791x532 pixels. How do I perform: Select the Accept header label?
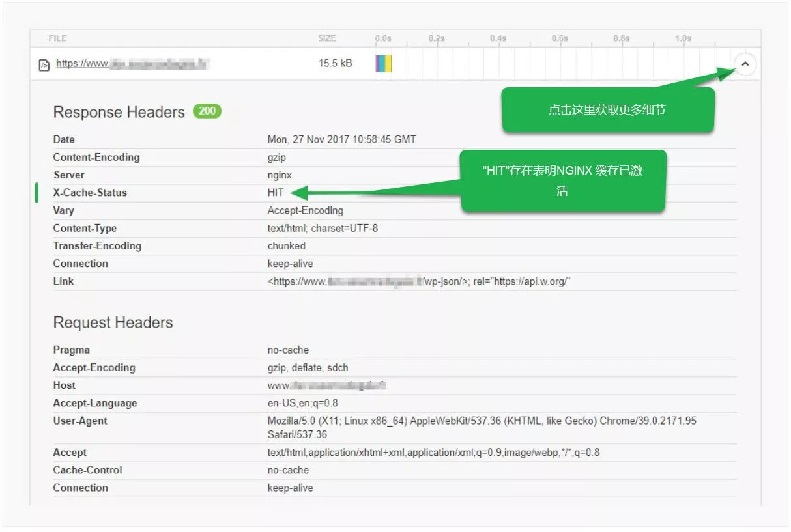(x=70, y=452)
